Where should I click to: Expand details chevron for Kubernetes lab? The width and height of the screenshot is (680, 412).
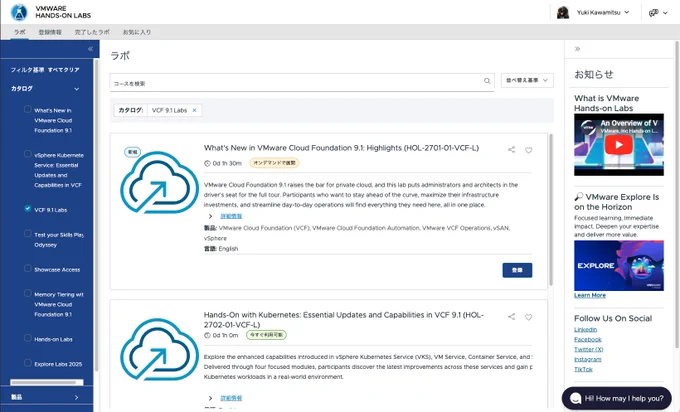[210, 398]
